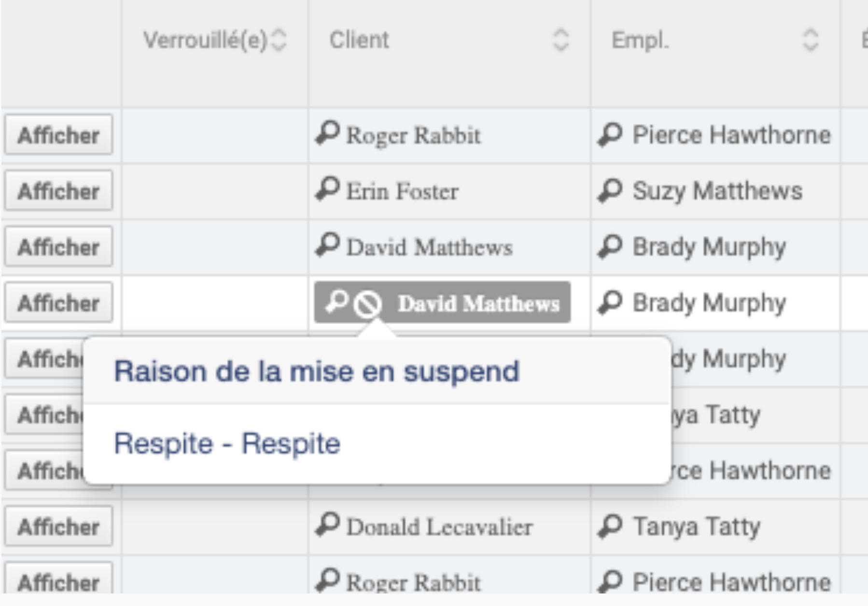Click Afficher button in Erin Foster row

click(59, 191)
